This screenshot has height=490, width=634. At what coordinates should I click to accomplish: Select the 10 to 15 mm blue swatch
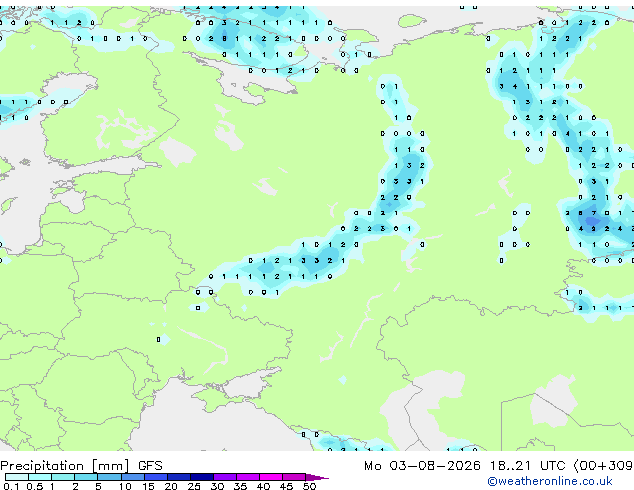click(133, 477)
